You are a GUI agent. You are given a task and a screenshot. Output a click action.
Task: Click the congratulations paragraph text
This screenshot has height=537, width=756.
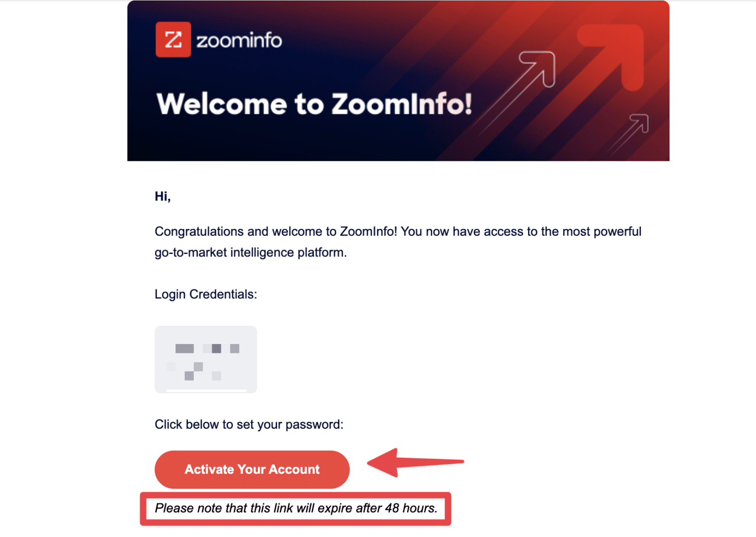(x=398, y=231)
